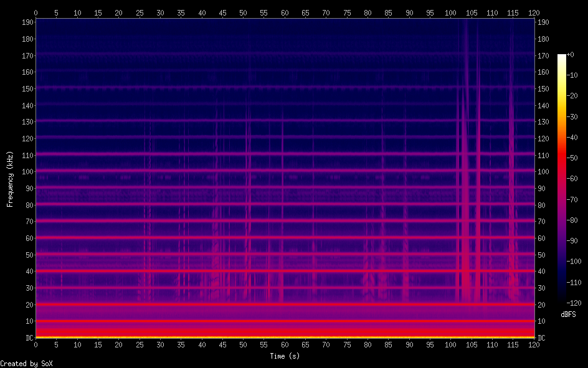Click the tall broadband burst near 103 seconds
Image resolution: width=588 pixels, height=368 pixels.
[464, 187]
